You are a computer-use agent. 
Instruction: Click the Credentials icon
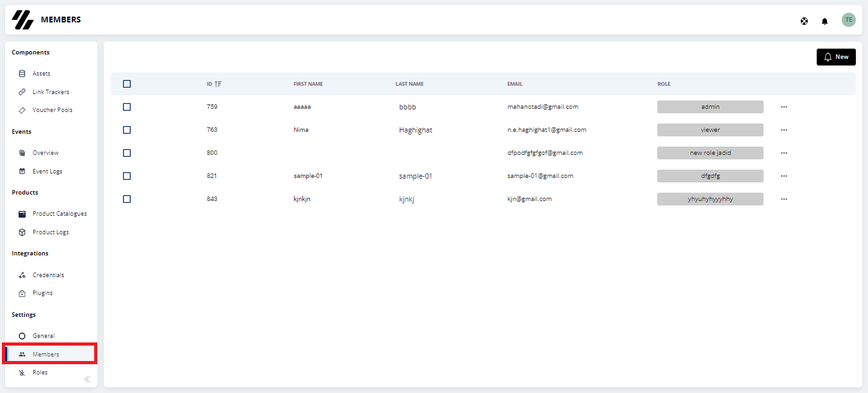click(x=22, y=275)
